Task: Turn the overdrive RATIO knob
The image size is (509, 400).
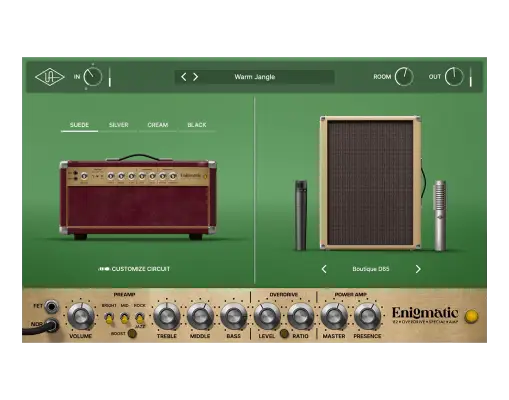Action: click(300, 316)
